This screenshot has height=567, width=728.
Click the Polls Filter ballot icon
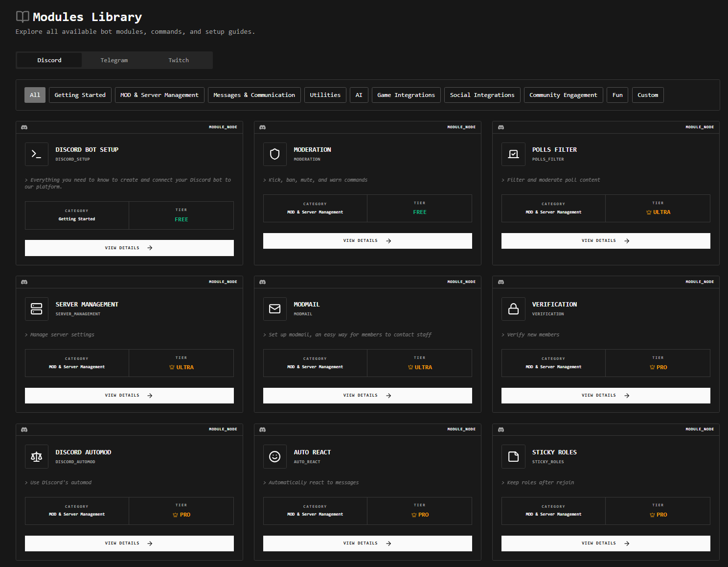click(x=513, y=154)
